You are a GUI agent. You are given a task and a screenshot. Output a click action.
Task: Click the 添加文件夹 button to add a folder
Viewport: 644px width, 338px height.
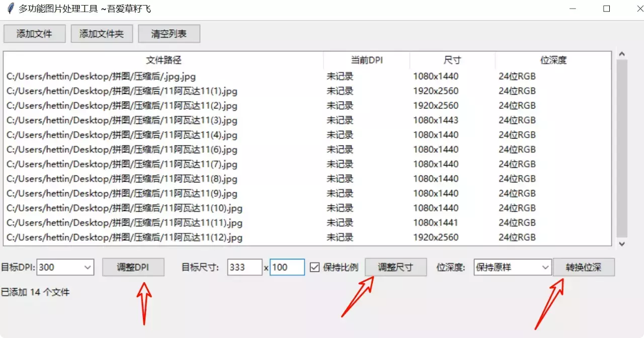click(x=102, y=33)
